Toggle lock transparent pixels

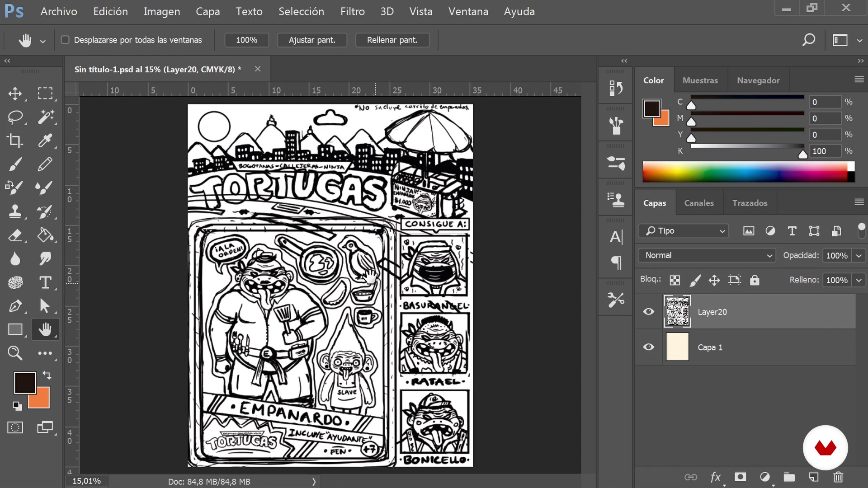(x=675, y=280)
